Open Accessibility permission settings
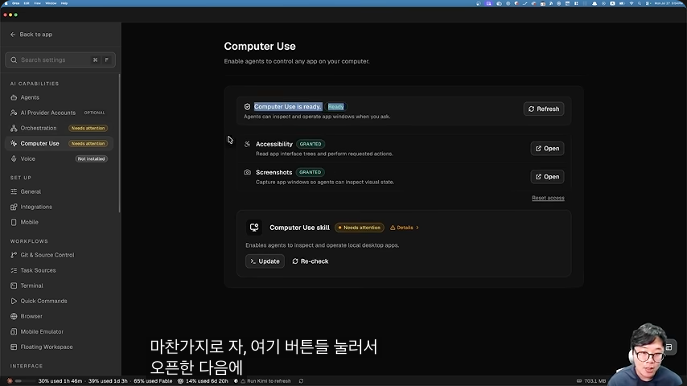Screen dimensions: 687x386 pyautogui.click(x=547, y=149)
